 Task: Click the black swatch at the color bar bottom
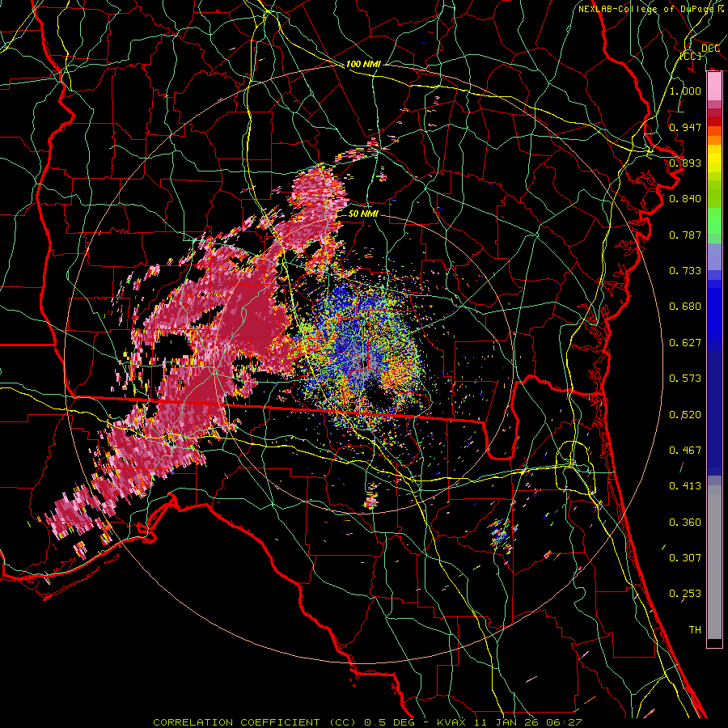click(x=714, y=643)
